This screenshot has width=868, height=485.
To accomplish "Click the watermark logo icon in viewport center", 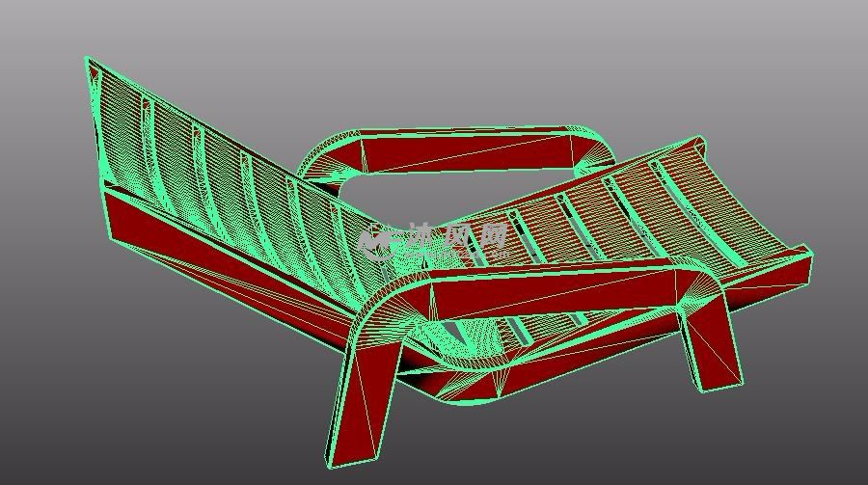I will [377, 240].
